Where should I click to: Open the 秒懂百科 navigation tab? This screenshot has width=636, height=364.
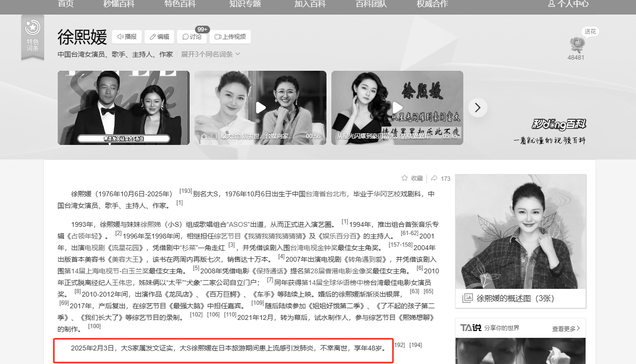point(119,4)
